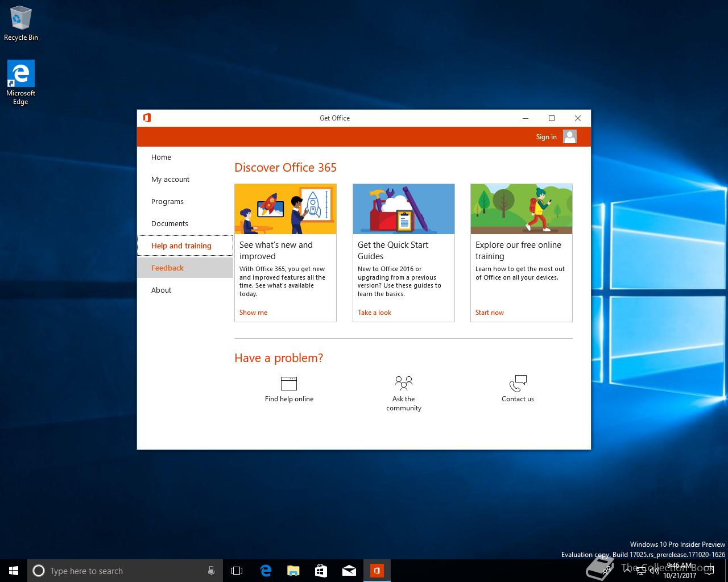Open the Mail app from the taskbar
Screen dimensions: 728x582
click(x=349, y=571)
